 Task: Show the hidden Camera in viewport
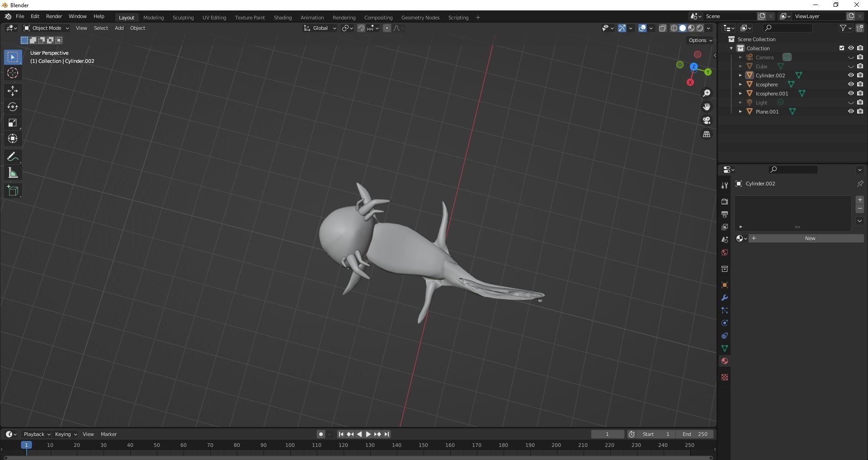point(851,57)
